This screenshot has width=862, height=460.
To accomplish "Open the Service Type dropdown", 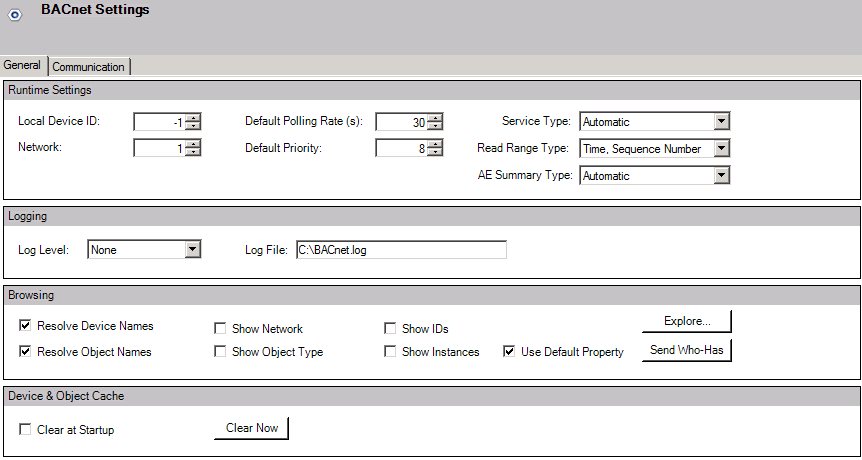I will [x=721, y=122].
